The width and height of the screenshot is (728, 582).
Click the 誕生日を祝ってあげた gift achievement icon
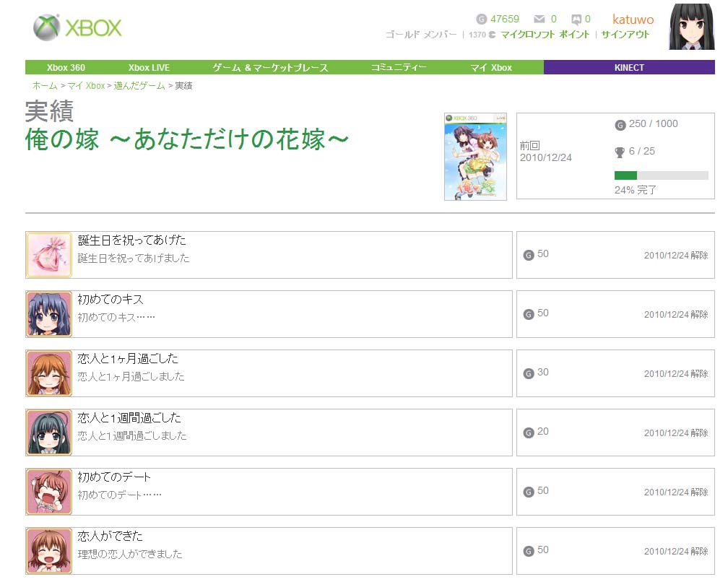click(49, 255)
